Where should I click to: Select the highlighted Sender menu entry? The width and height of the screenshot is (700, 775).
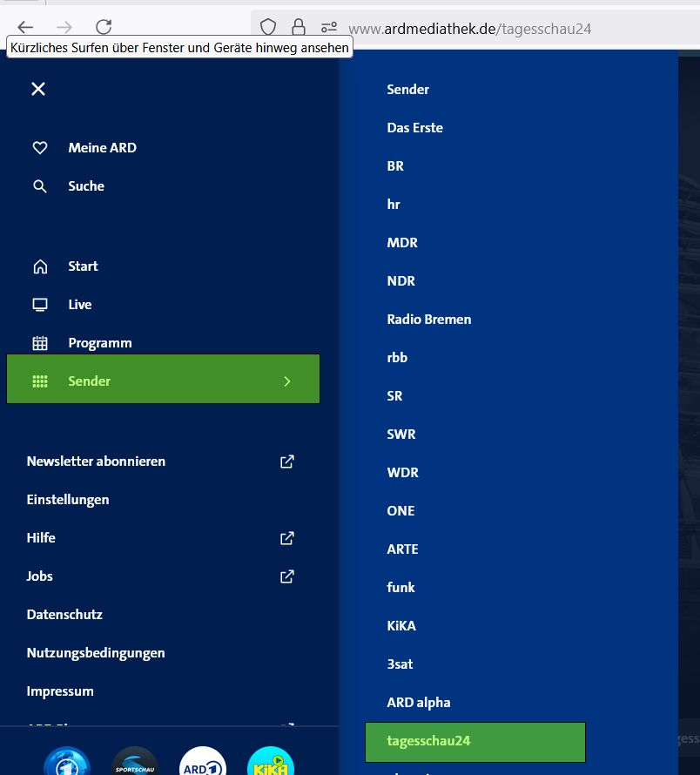tap(163, 379)
